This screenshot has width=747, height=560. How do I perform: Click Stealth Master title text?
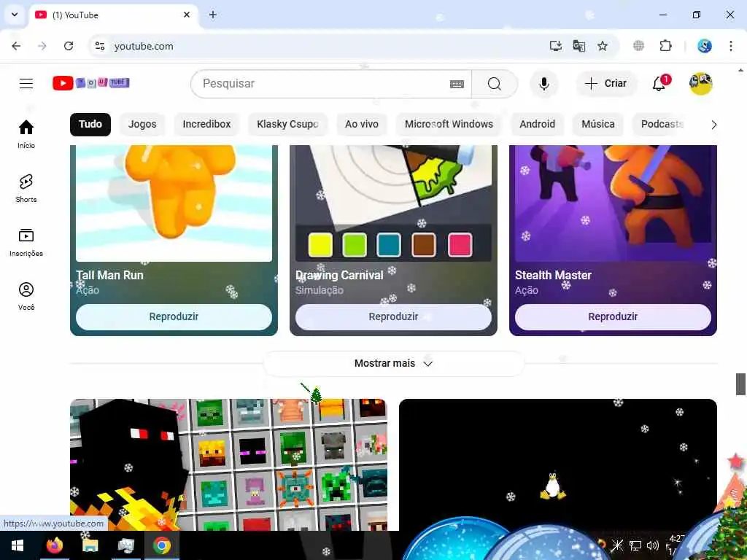(553, 275)
